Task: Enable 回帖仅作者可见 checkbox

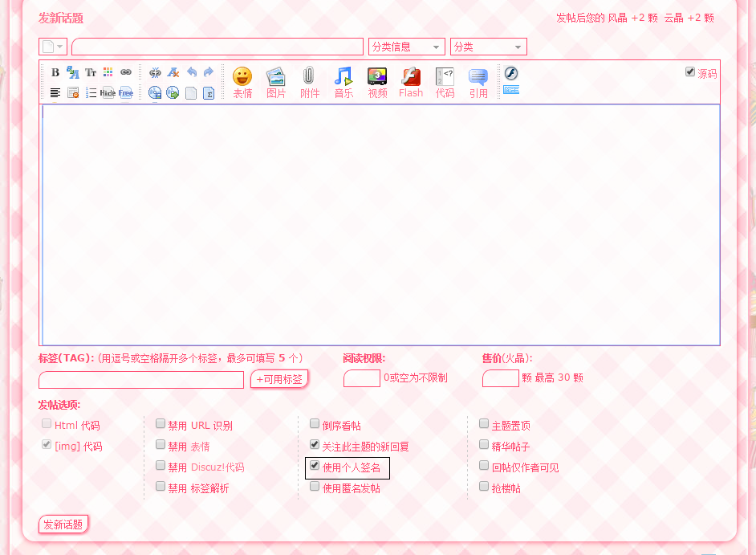Action: [x=484, y=465]
